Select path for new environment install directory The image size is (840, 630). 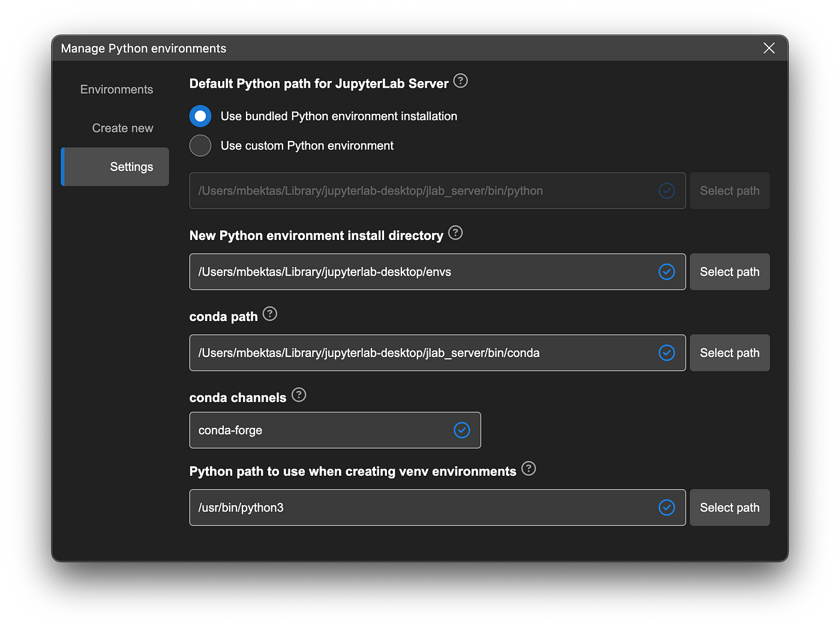click(x=730, y=272)
